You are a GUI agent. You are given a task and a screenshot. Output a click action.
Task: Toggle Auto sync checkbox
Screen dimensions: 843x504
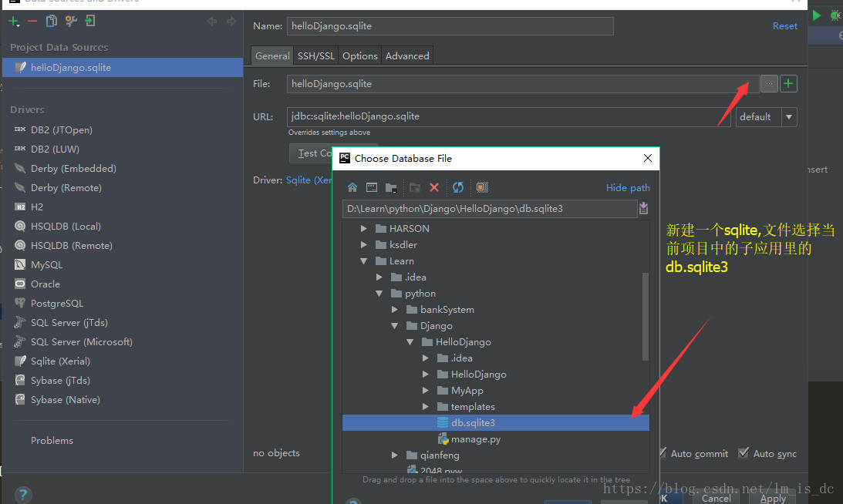point(744,453)
